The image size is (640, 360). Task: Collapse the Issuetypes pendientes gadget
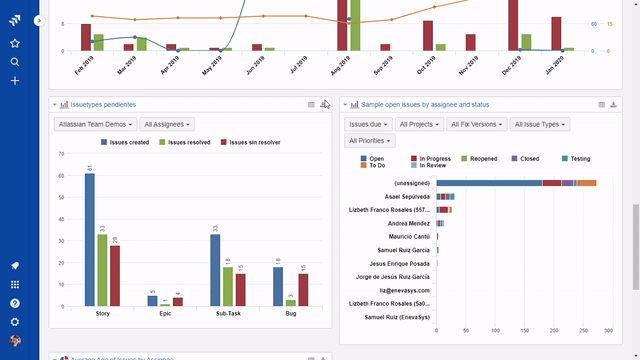click(x=55, y=105)
